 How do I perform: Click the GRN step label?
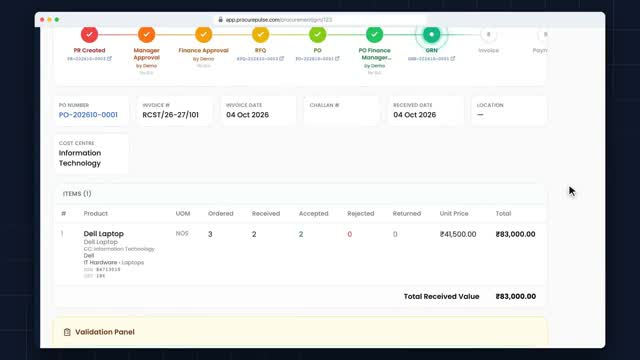(x=431, y=50)
